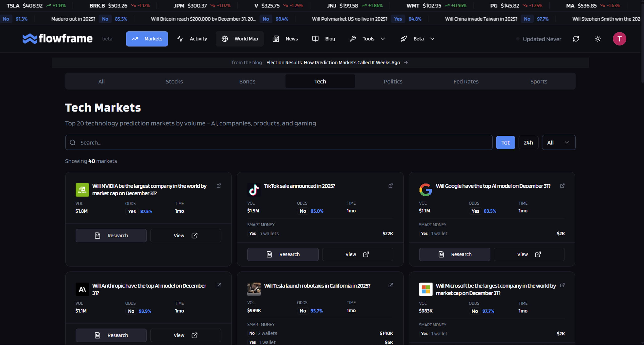Open Google top AI model market title
The image size is (644, 345).
[493, 186]
